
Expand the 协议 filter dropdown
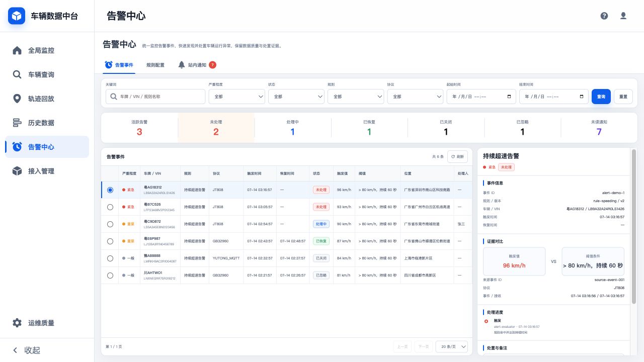(415, 97)
